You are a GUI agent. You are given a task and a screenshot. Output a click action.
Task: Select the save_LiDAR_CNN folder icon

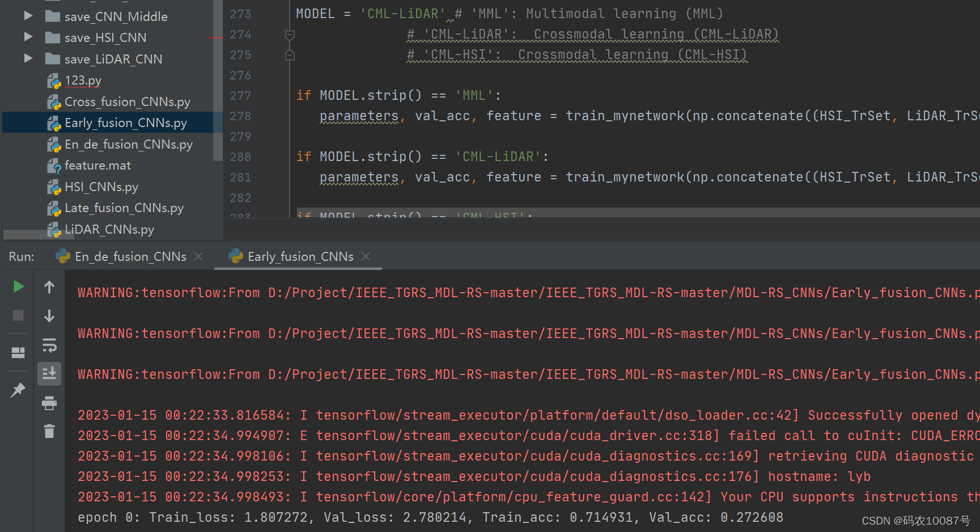click(53, 58)
